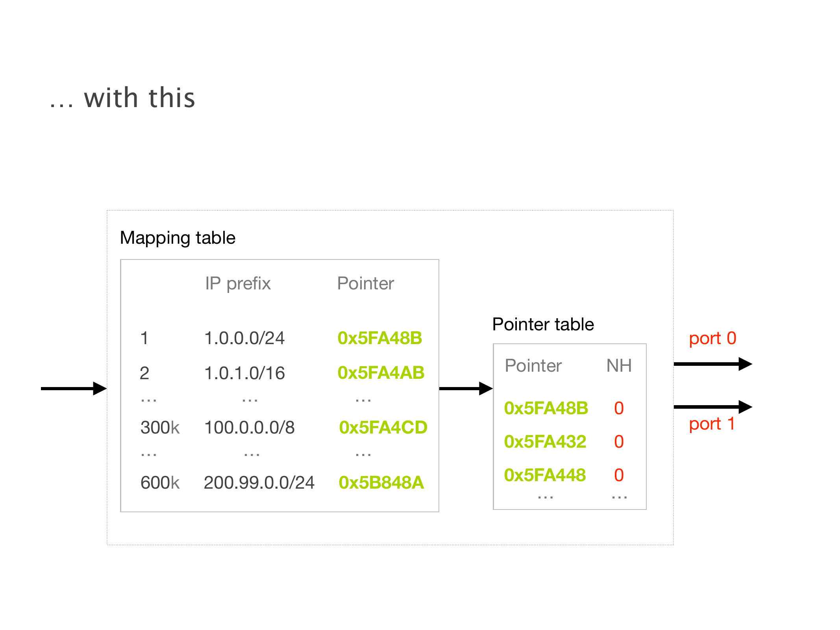Select the 100.0.0.0/8 prefix entry

tap(250, 428)
